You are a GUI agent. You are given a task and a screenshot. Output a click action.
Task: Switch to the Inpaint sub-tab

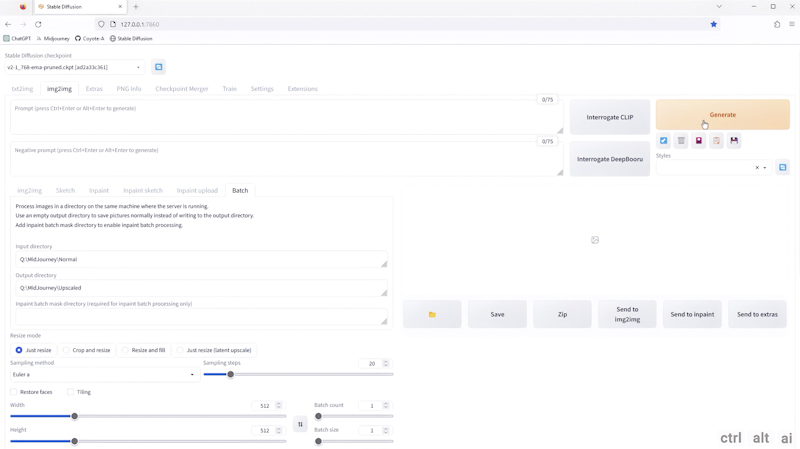point(99,190)
